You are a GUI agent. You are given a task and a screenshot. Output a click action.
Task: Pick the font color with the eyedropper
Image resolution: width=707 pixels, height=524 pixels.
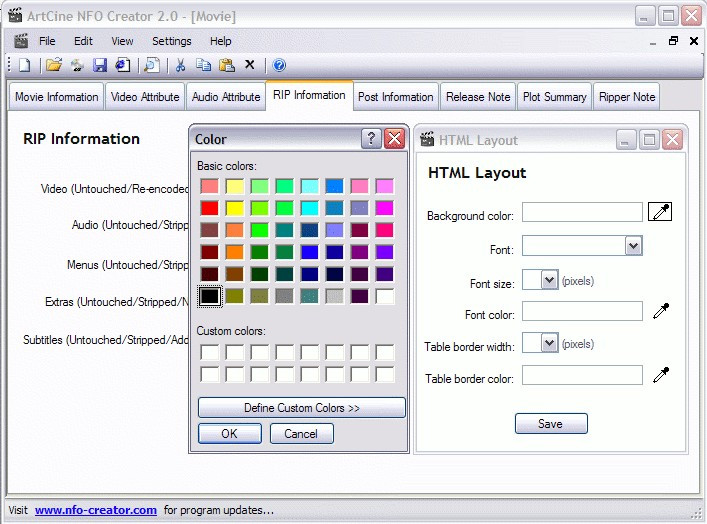[x=661, y=311]
